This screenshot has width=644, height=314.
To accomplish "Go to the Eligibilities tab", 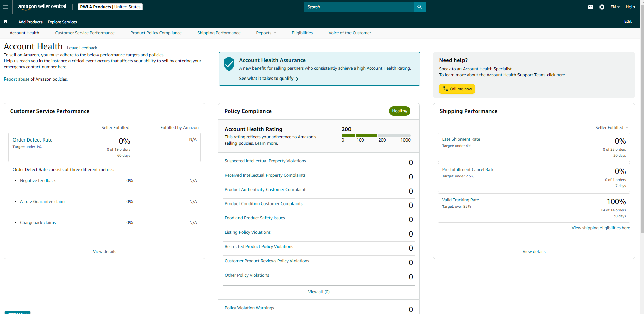I will coord(302,33).
